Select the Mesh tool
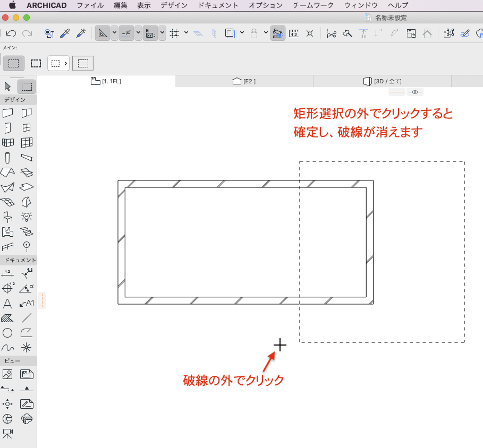This screenshot has height=448, width=483. (7, 202)
